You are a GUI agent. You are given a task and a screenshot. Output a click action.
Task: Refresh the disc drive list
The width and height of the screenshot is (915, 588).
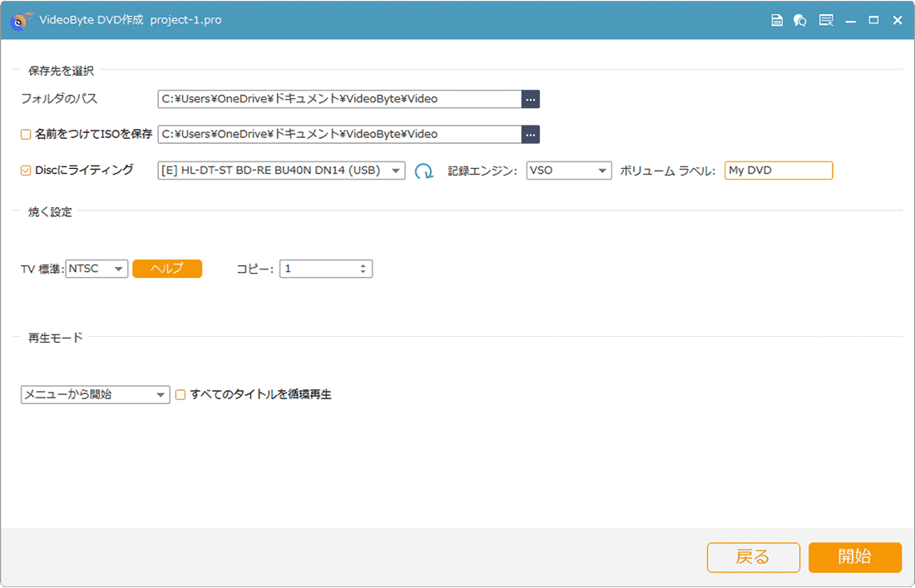pos(424,171)
